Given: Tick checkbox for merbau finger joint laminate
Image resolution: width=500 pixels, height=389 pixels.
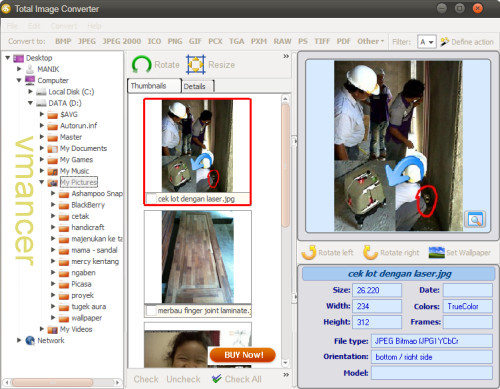Looking at the screenshot, I should point(151,311).
